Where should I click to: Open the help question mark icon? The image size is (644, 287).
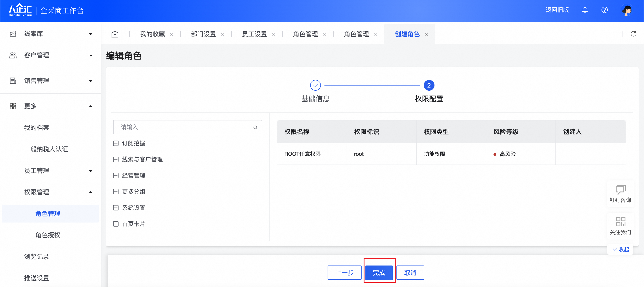[604, 10]
